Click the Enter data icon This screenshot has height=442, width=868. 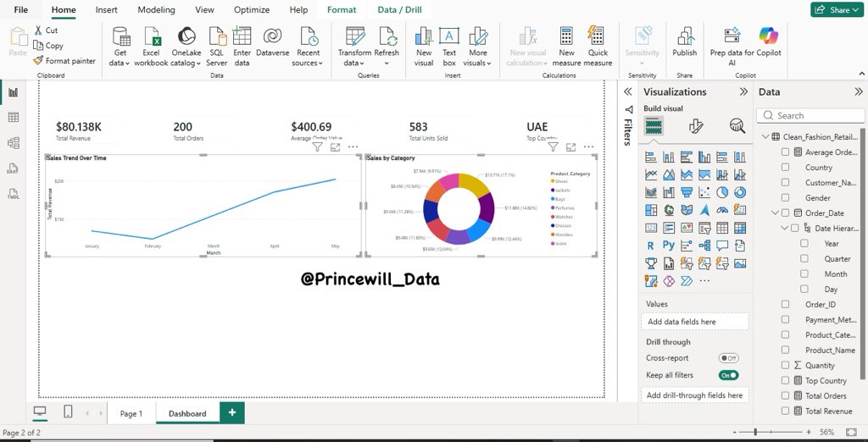(242, 36)
